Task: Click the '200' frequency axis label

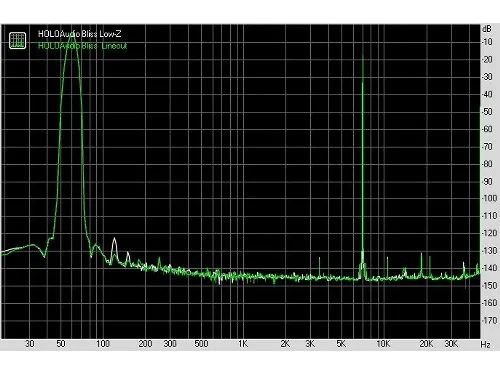Action: [145, 344]
